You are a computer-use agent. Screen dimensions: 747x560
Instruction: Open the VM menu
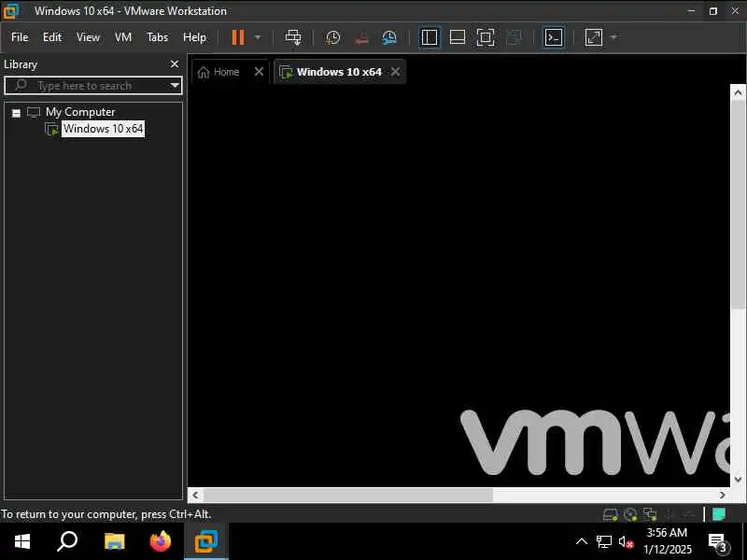click(123, 37)
